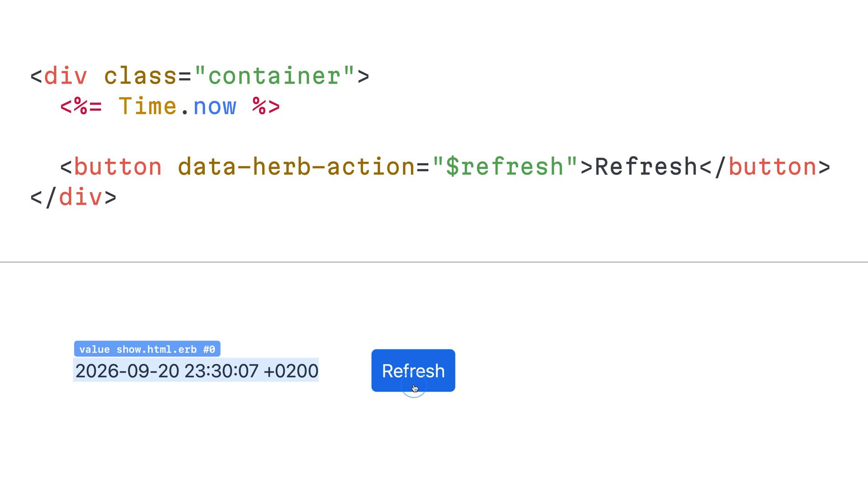Click the 'Time' constant in the ERB expression
Image resolution: width=868 pixels, height=488 pixels.
coord(148,106)
